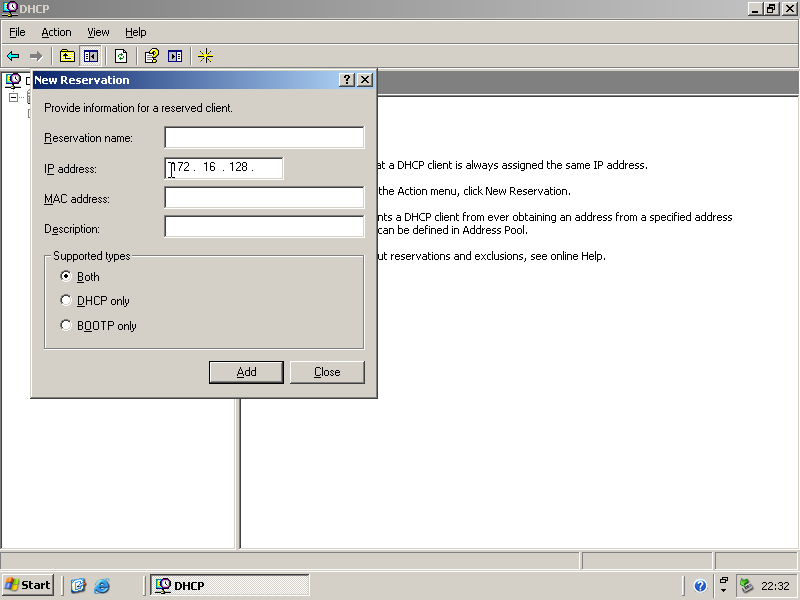Open the View menu
The width and height of the screenshot is (800, 600).
click(x=98, y=33)
